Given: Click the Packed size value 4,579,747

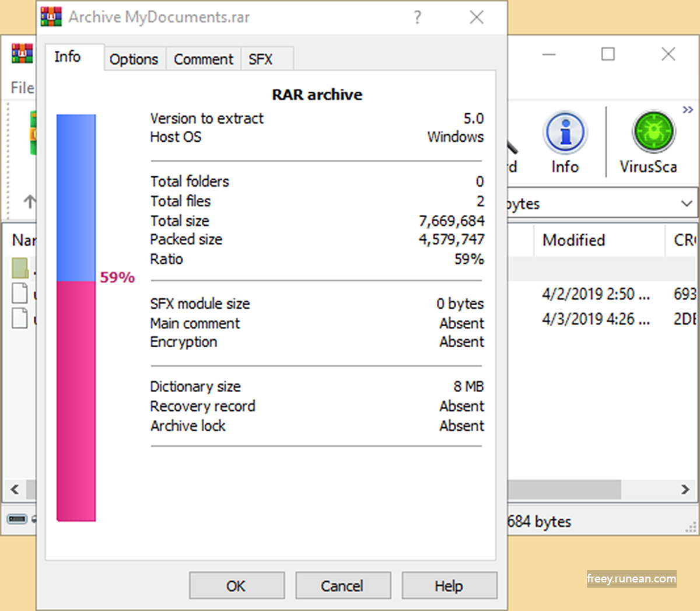Looking at the screenshot, I should [452, 239].
